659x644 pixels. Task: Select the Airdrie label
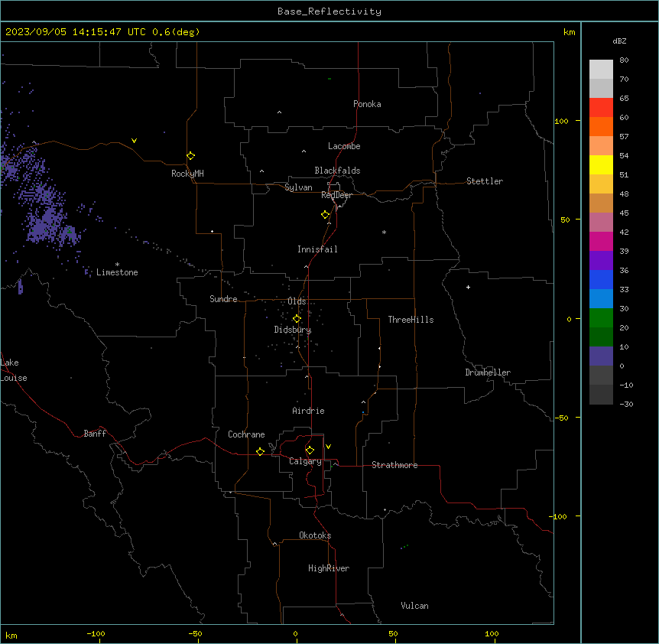[x=308, y=411]
